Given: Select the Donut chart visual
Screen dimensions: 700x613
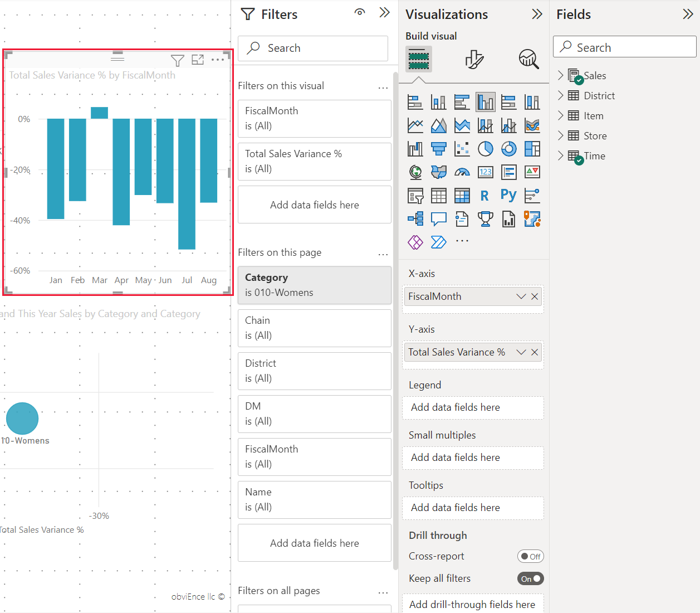Looking at the screenshot, I should [x=509, y=149].
